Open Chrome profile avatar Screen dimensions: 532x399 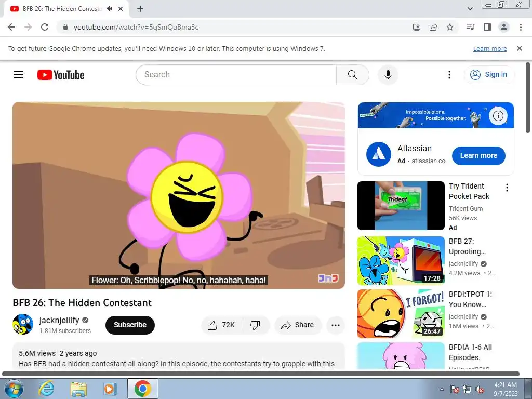[x=504, y=27]
